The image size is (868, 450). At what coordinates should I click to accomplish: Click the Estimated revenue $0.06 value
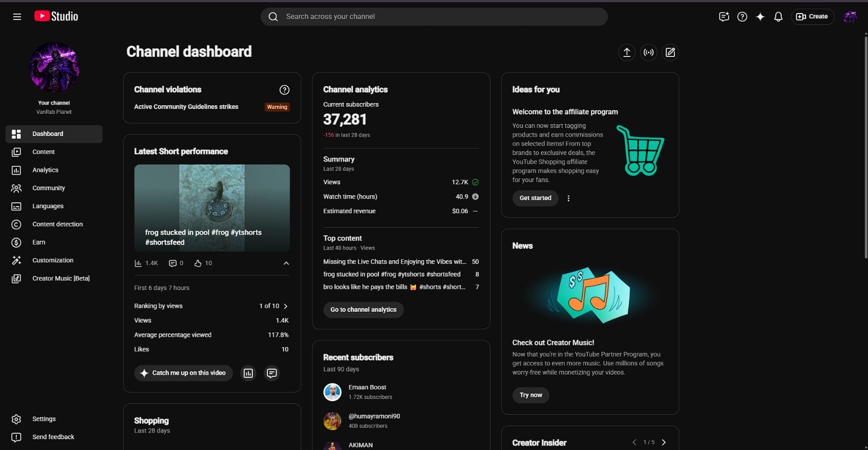(460, 211)
